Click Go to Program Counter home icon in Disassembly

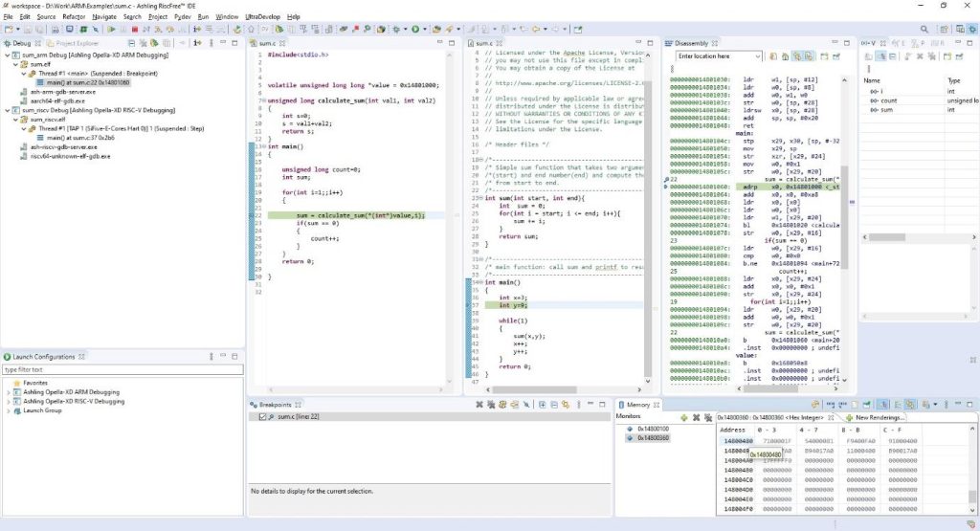tap(785, 56)
